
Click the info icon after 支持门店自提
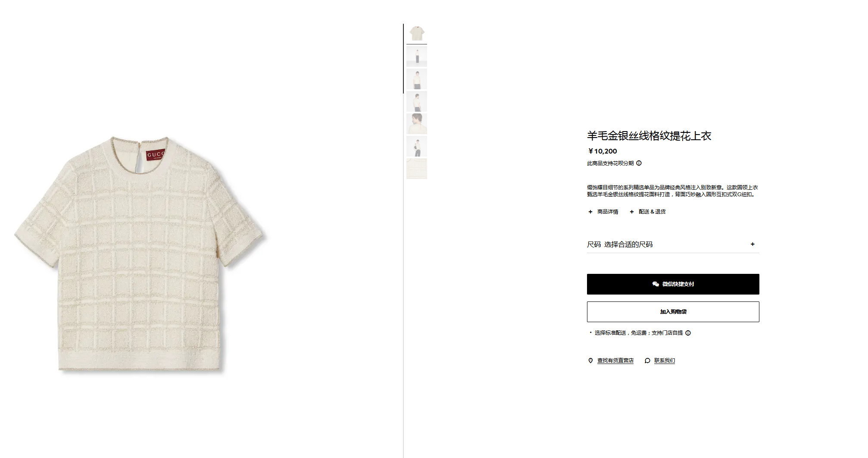click(x=688, y=333)
